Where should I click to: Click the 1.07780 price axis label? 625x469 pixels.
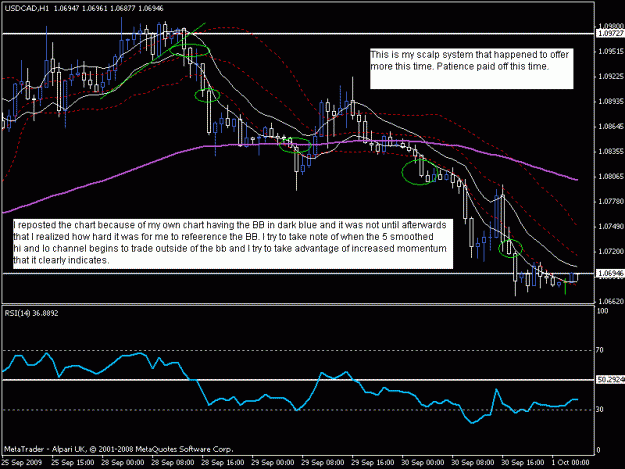611,202
